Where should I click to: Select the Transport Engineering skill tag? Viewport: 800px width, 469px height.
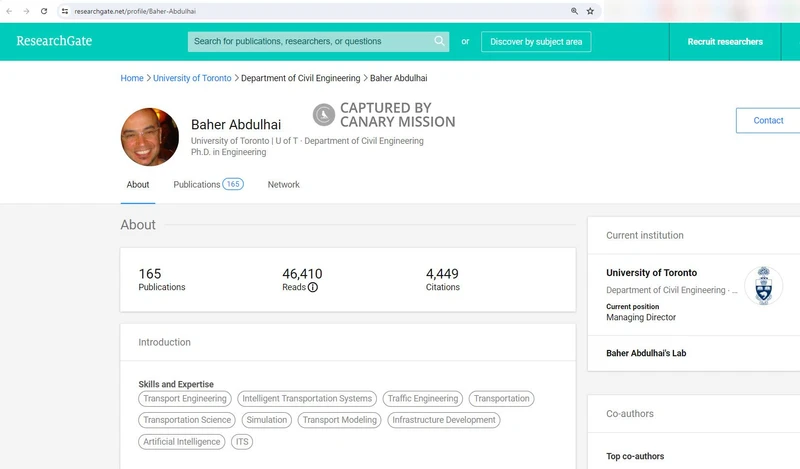(x=185, y=399)
